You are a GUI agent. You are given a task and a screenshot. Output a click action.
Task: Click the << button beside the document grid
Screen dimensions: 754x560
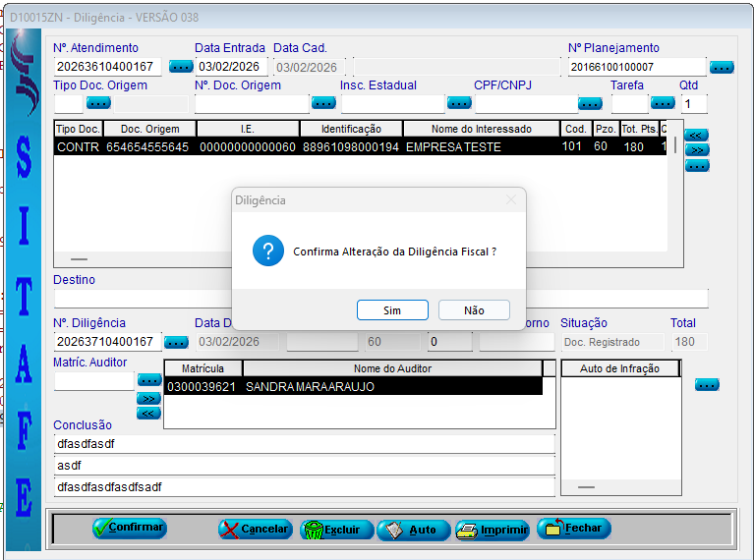696,135
